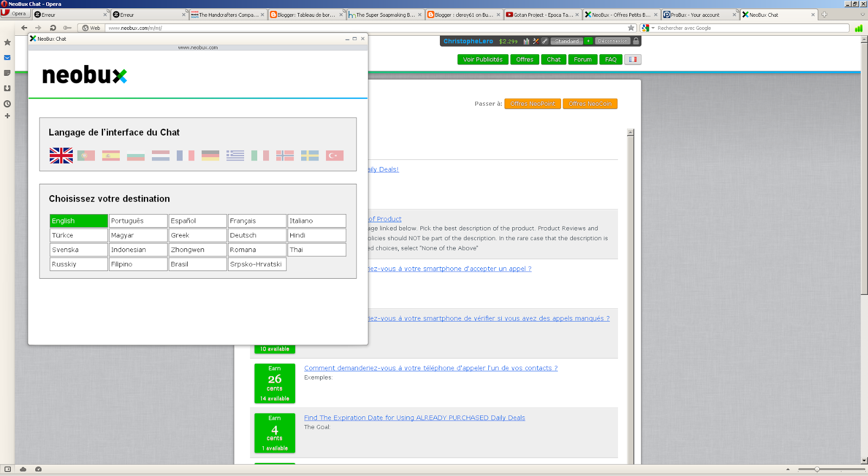Screen dimensions: 868x476
Task: Open Opera bookmarks star panel
Action: coord(8,42)
